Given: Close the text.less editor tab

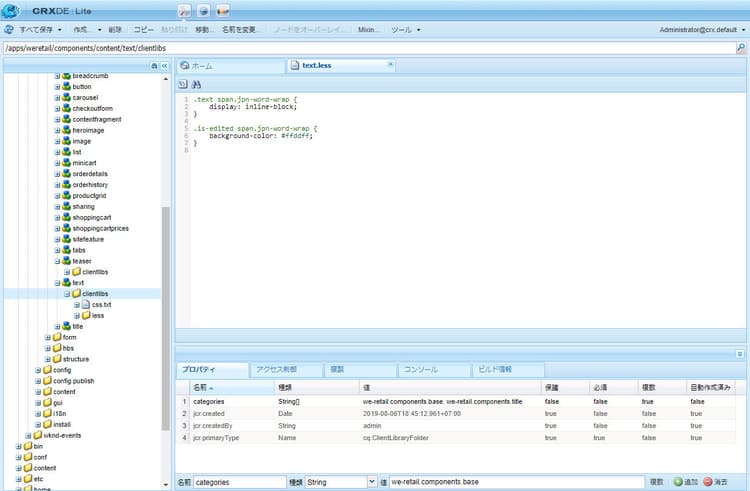Looking at the screenshot, I should point(390,65).
